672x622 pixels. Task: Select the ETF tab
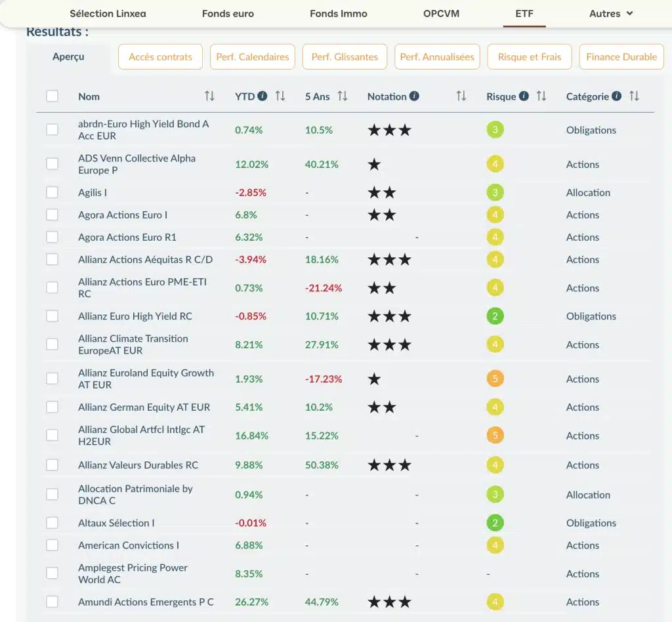point(524,14)
